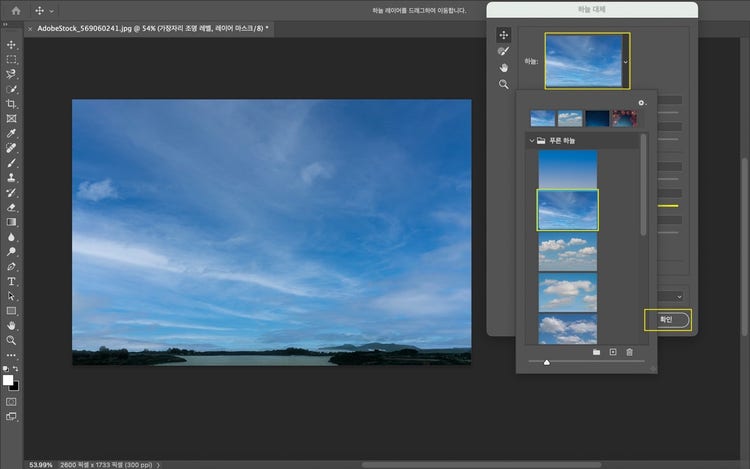
Task: Select the Horizontal Type tool
Action: [11, 281]
